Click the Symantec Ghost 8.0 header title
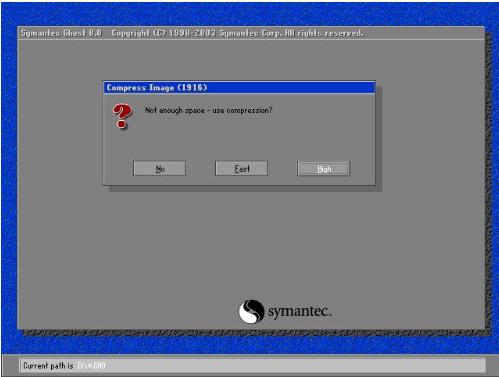 (61, 33)
